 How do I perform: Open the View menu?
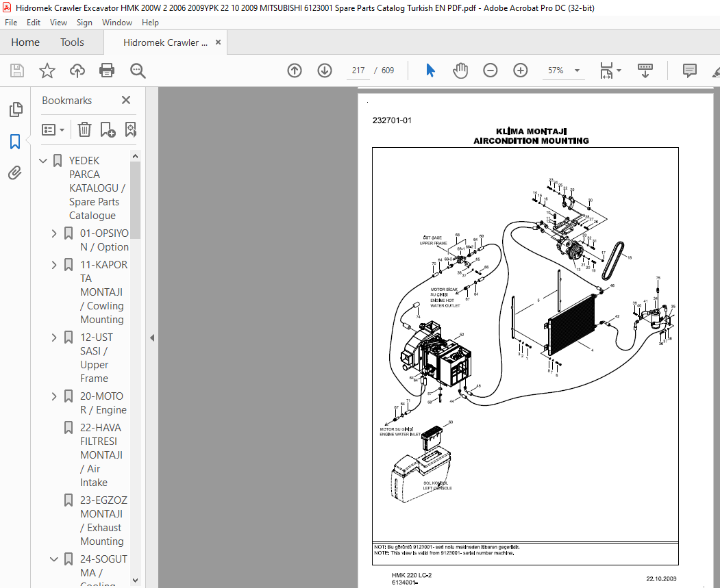pyautogui.click(x=58, y=23)
